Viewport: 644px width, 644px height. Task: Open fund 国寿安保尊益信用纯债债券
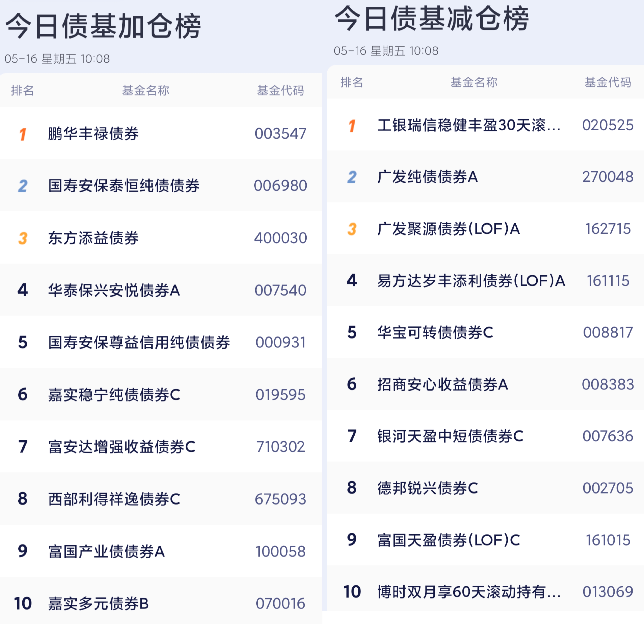(x=139, y=342)
